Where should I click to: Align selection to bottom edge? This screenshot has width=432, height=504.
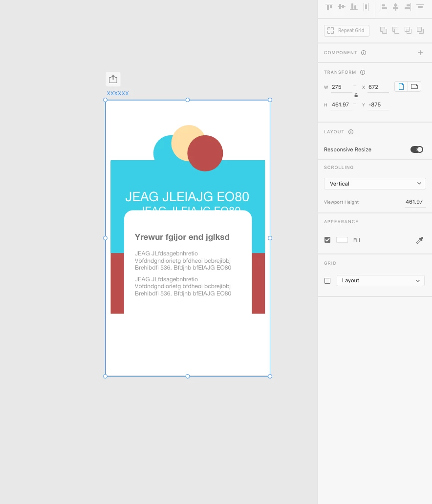click(354, 7)
